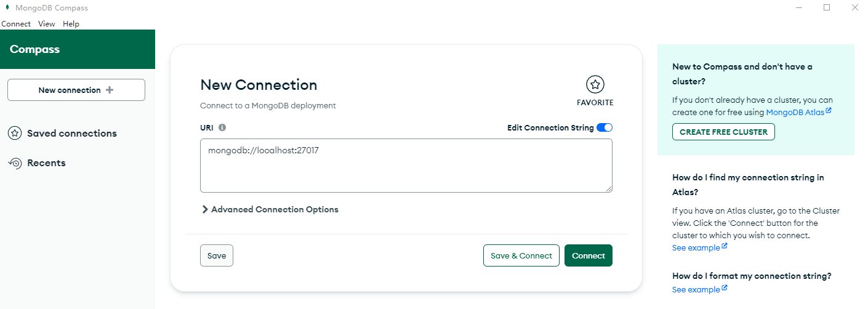Open the Help menu
868x309 pixels.
71,24
